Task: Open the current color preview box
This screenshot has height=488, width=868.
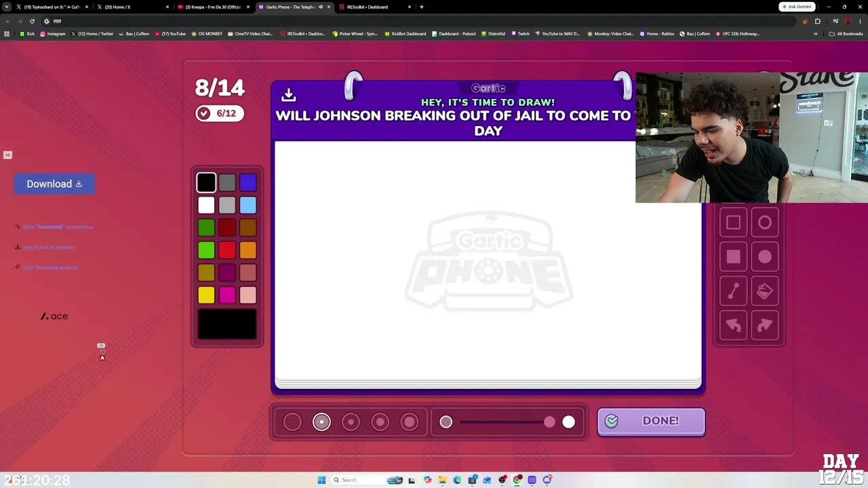Action: pyautogui.click(x=227, y=324)
